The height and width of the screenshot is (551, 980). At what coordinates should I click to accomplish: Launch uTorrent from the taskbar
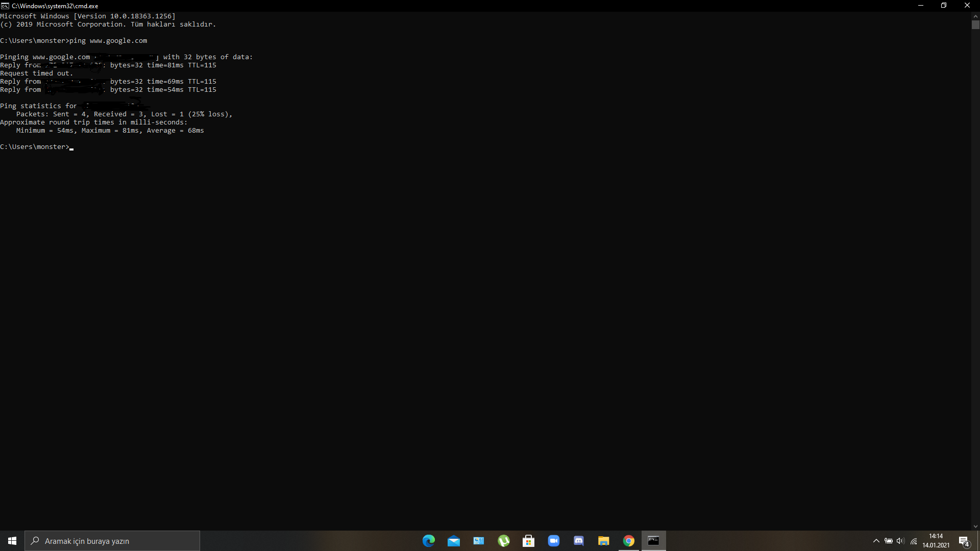coord(503,541)
